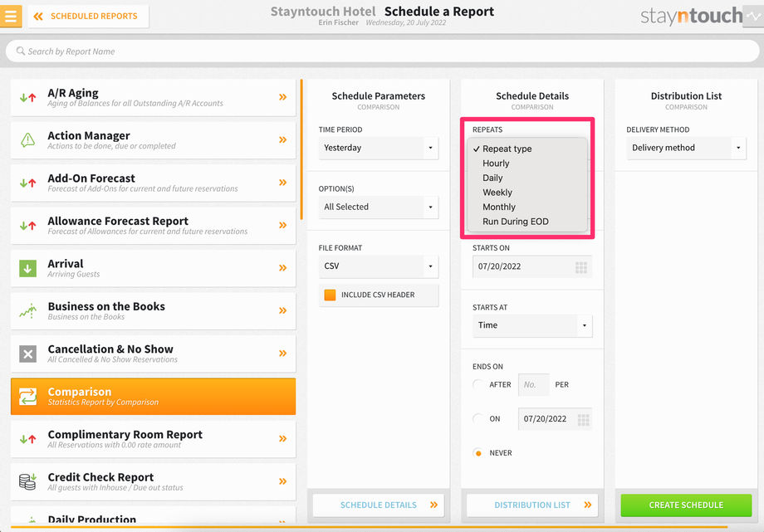Choose Monthly repeat option
This screenshot has width=764, height=532.
point(499,207)
